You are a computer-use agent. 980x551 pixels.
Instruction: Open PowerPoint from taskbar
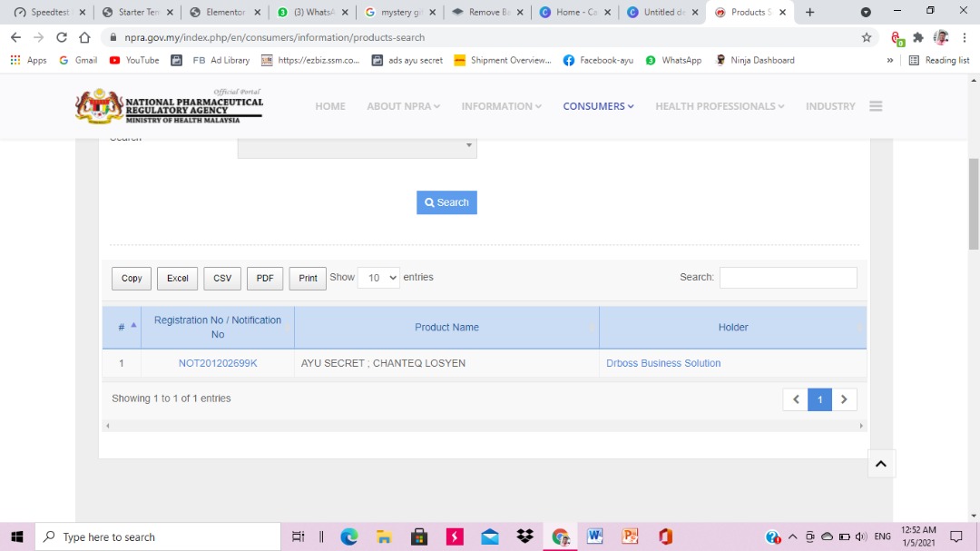(630, 536)
